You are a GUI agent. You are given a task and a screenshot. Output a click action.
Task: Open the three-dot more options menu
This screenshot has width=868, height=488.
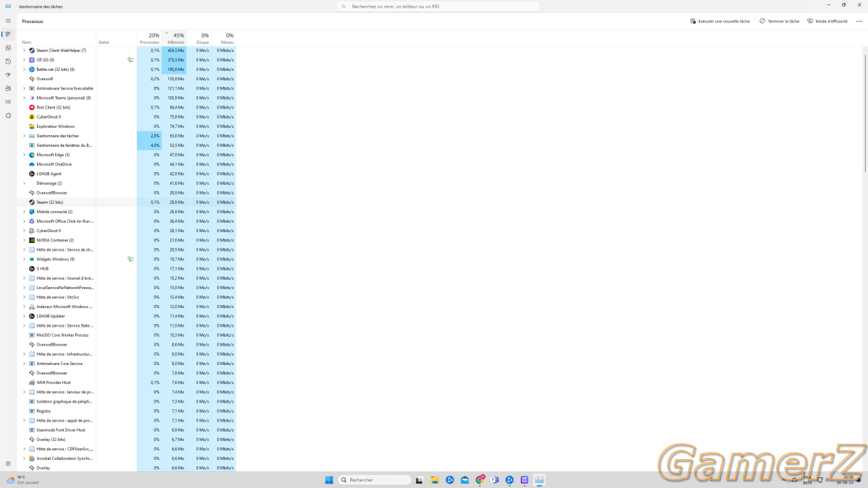[x=859, y=21]
